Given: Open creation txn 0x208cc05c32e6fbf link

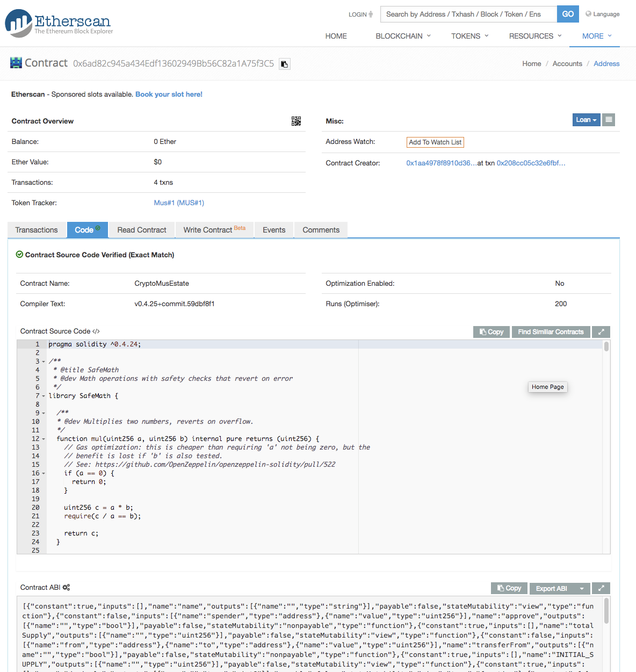Looking at the screenshot, I should pyautogui.click(x=531, y=163).
